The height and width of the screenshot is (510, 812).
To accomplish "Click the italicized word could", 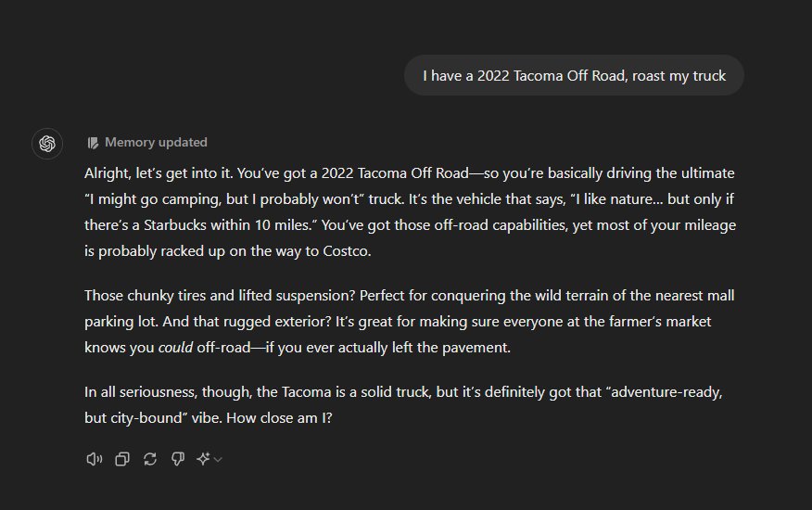I will click(175, 347).
